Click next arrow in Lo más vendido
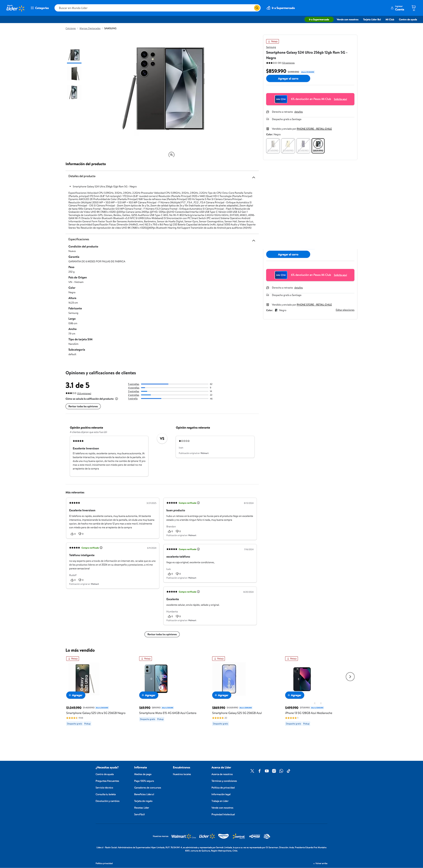 350,677
